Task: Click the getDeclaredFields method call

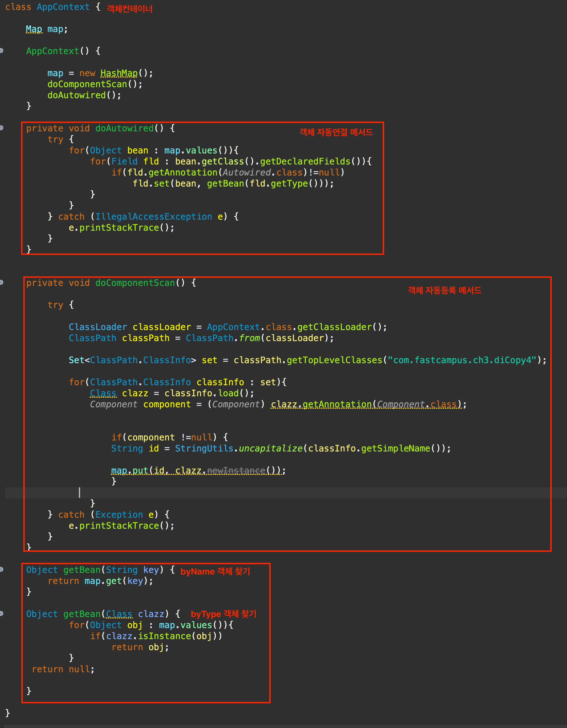Action: pos(305,162)
